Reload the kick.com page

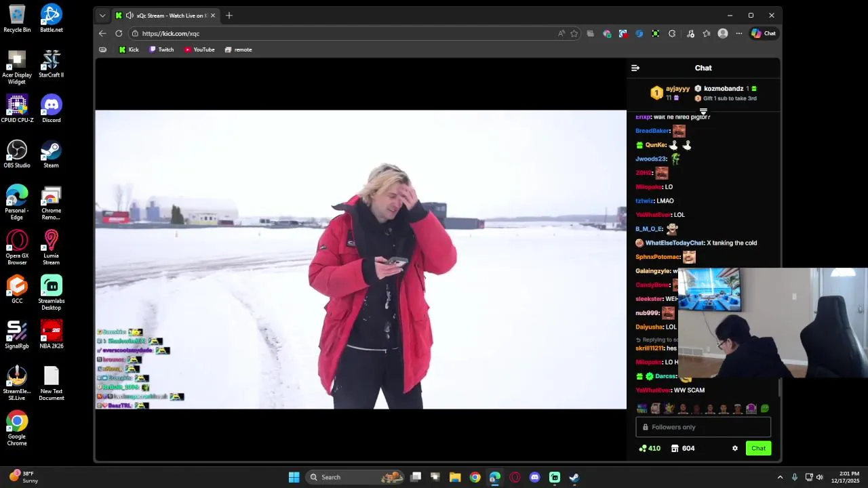pyautogui.click(x=119, y=33)
